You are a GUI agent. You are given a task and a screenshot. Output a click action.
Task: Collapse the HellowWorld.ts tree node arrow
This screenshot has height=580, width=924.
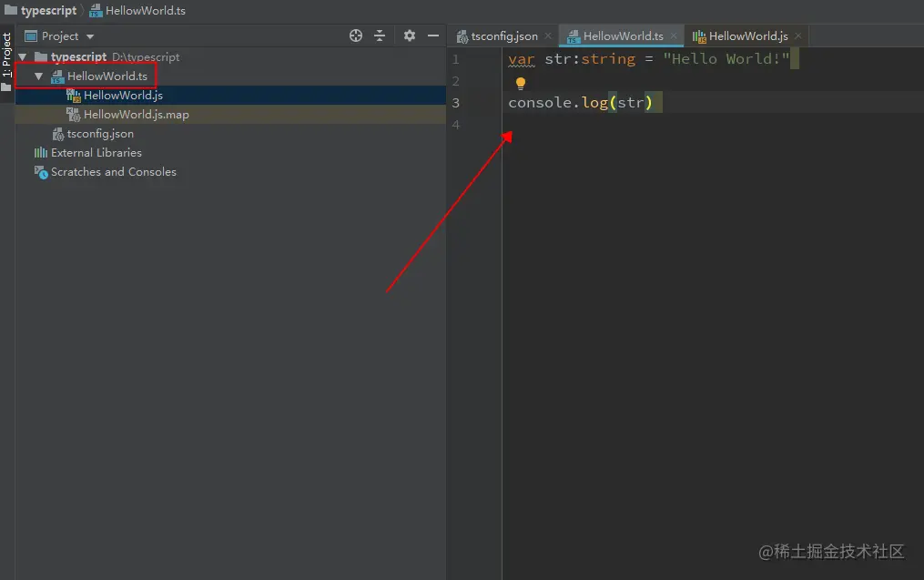38,76
